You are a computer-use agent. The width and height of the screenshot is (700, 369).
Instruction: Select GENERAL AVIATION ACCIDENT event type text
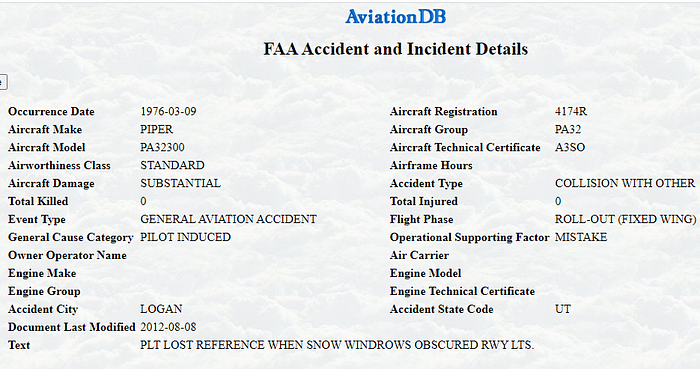coord(229,219)
